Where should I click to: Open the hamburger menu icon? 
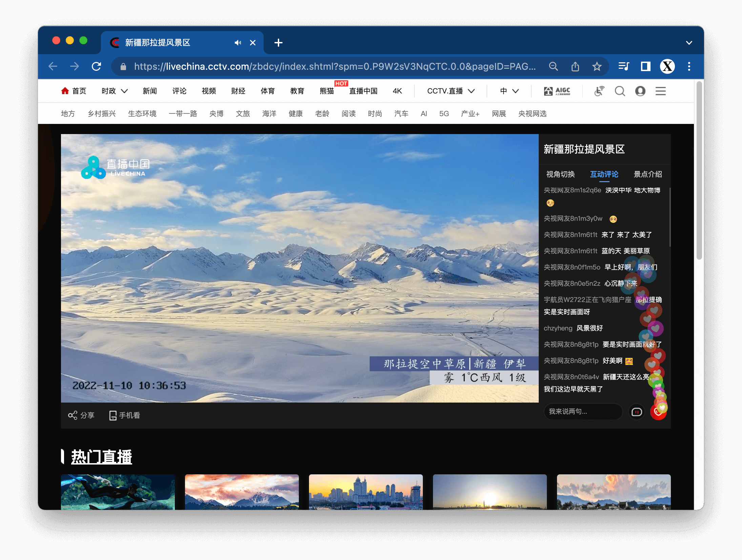(660, 91)
